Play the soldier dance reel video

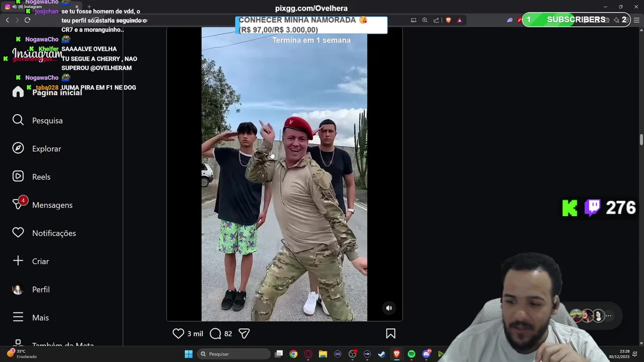(x=284, y=174)
